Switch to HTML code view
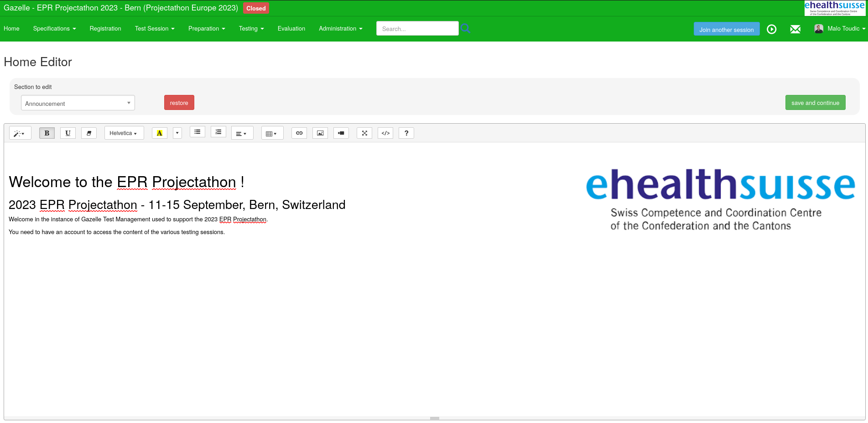868x423 pixels. tap(385, 133)
